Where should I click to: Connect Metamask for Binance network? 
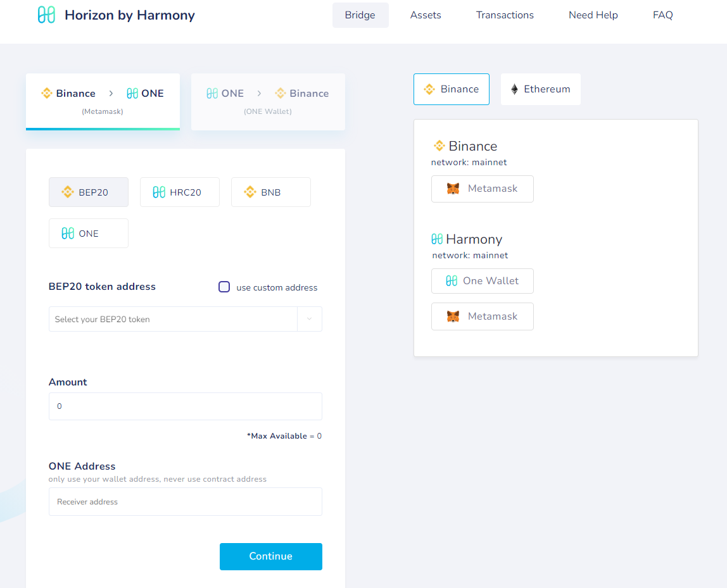pyautogui.click(x=482, y=189)
